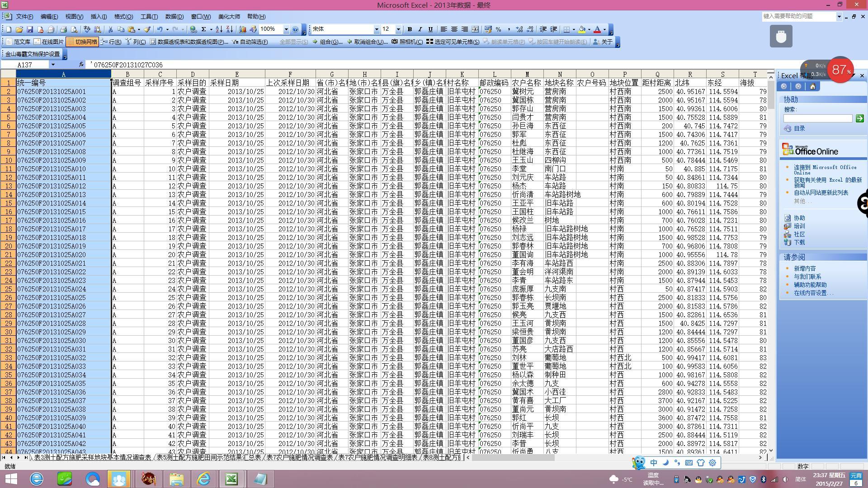
Task: Click 数据透视表和数据透视图(P) button
Action: pyautogui.click(x=189, y=42)
